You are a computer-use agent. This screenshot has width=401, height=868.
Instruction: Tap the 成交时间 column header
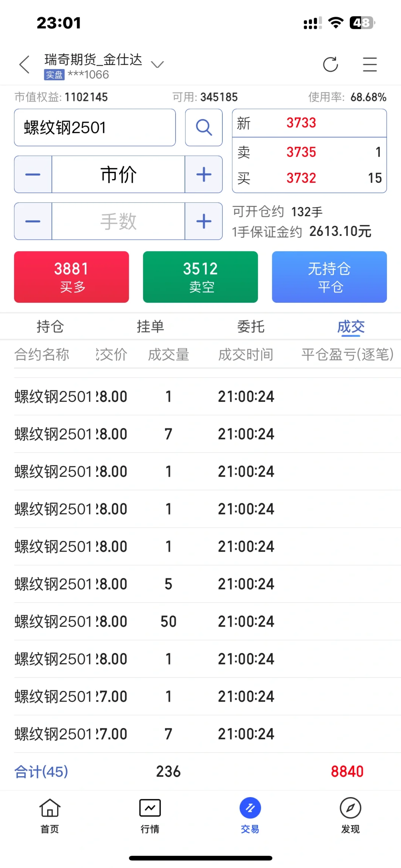point(246,354)
